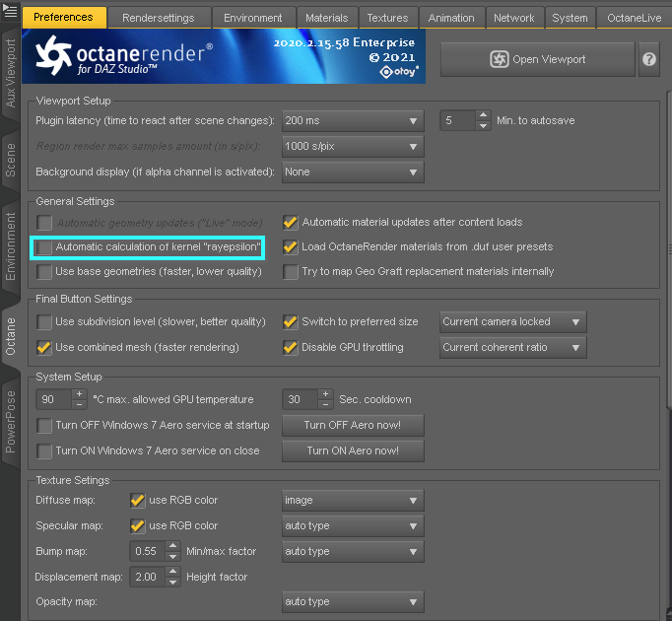Switch to the Network tab
The image size is (672, 621).
(x=514, y=18)
